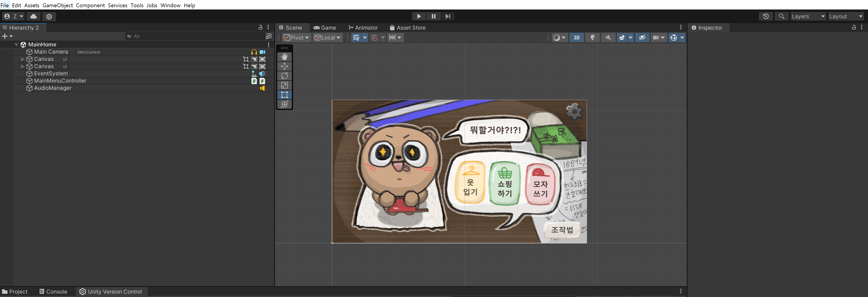Select the Rect Transform tool
The width and height of the screenshot is (868, 297).
coord(284,95)
